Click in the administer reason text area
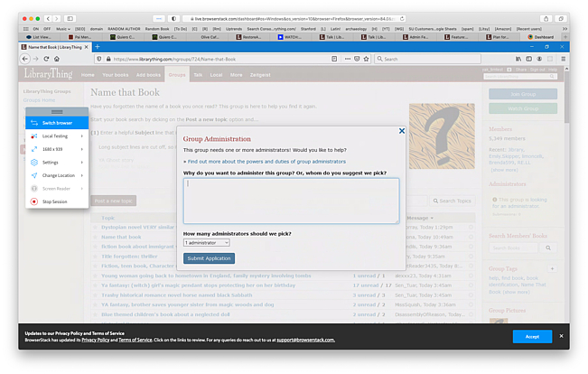Screen dimensions: 588x374 [291, 201]
